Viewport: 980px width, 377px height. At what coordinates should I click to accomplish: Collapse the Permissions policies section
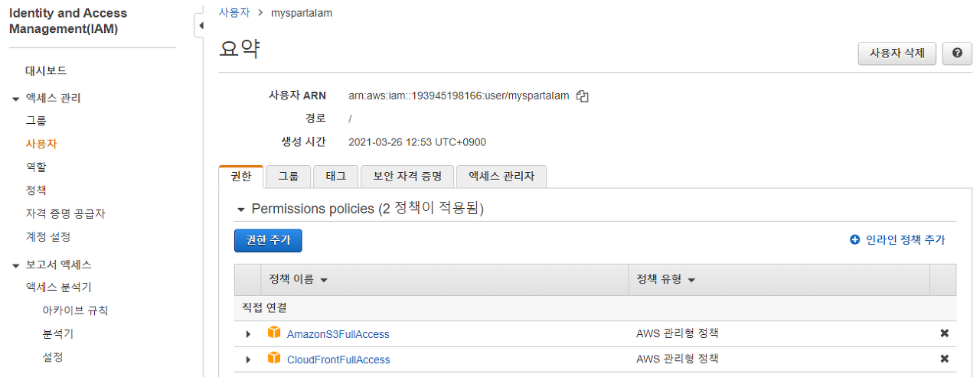[x=241, y=209]
